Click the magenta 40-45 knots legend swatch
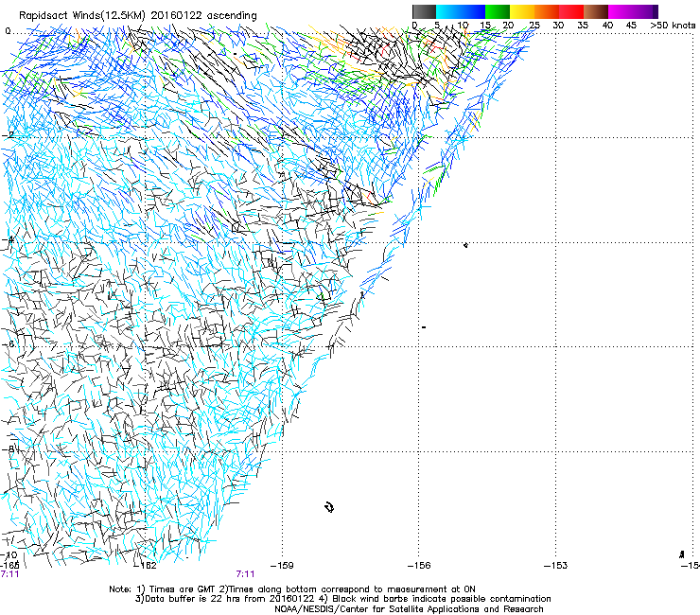 point(621,11)
